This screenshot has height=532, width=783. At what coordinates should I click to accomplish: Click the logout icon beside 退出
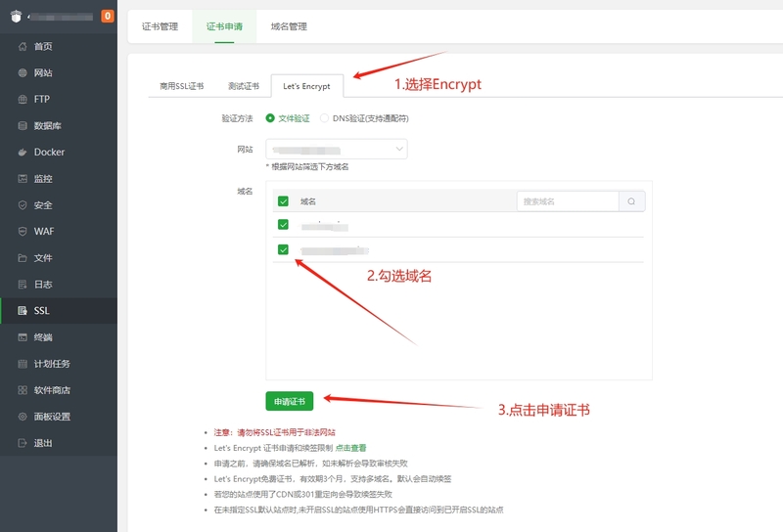tap(23, 443)
